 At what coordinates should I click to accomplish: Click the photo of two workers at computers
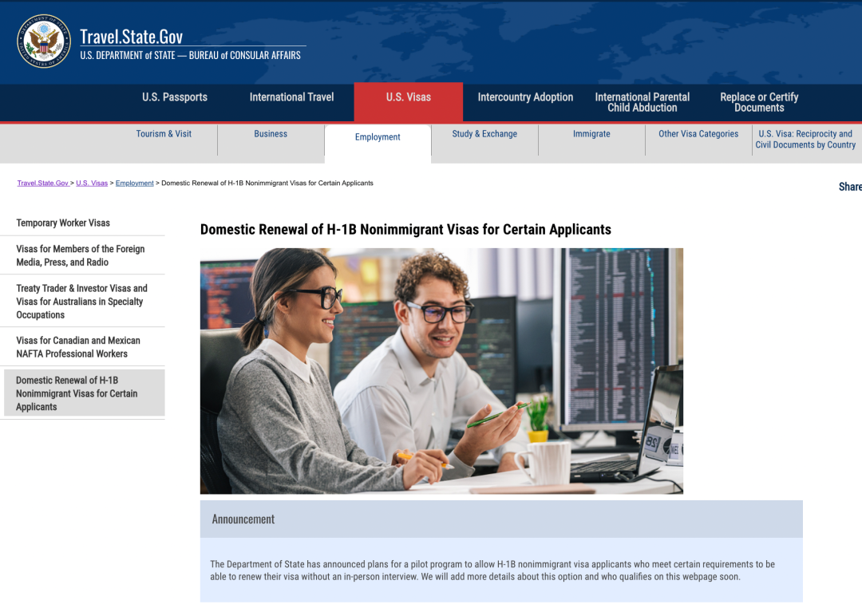[x=441, y=371]
